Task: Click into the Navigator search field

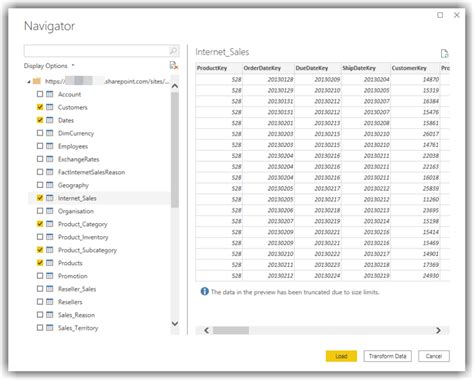Action: coord(97,51)
